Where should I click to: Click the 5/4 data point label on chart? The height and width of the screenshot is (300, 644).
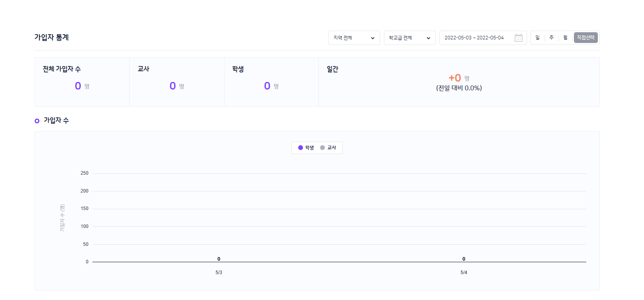464,259
